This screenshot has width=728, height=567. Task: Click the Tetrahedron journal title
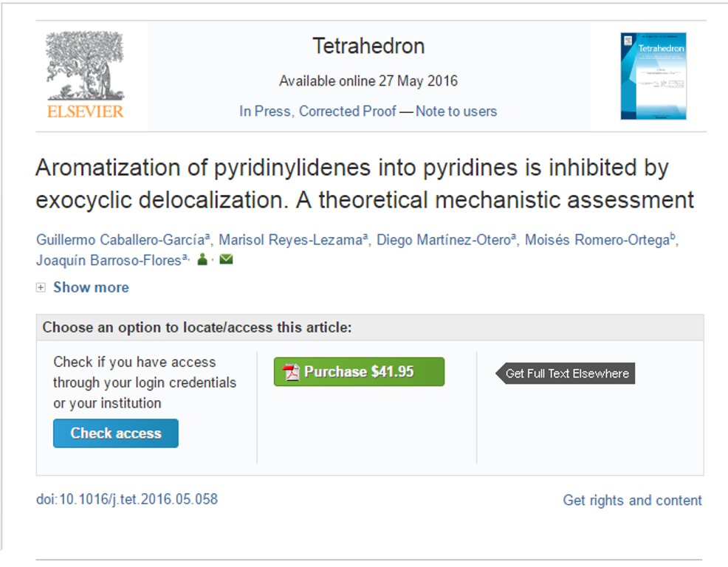point(368,46)
